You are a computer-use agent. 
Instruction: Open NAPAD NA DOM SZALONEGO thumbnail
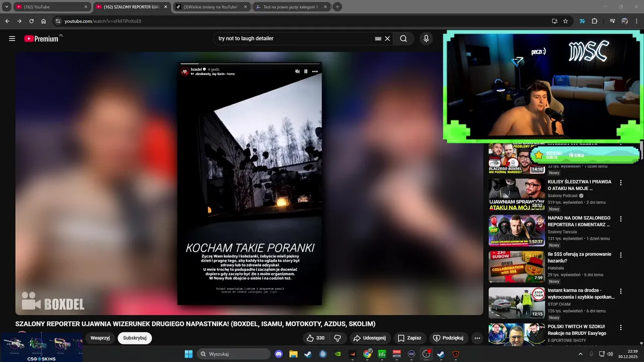517,230
